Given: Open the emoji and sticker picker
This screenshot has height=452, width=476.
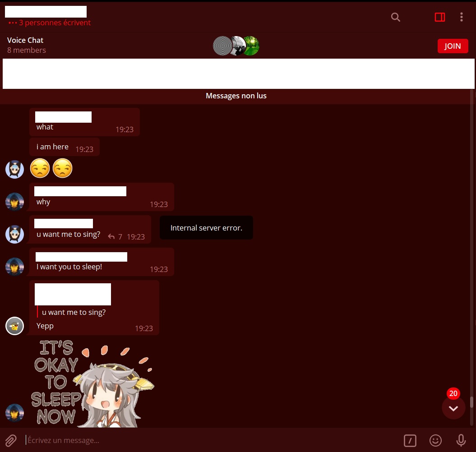Looking at the screenshot, I should tap(435, 440).
